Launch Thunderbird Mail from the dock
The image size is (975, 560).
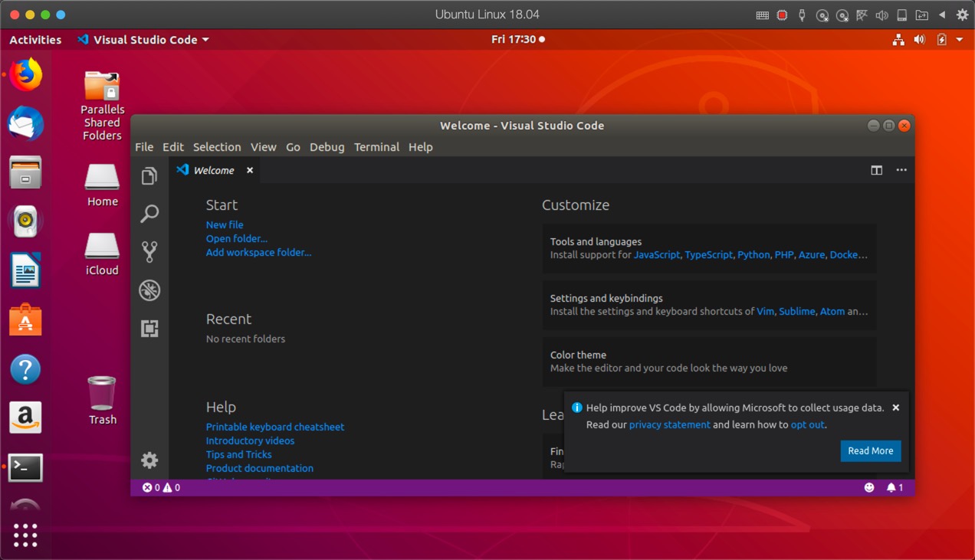pos(25,123)
